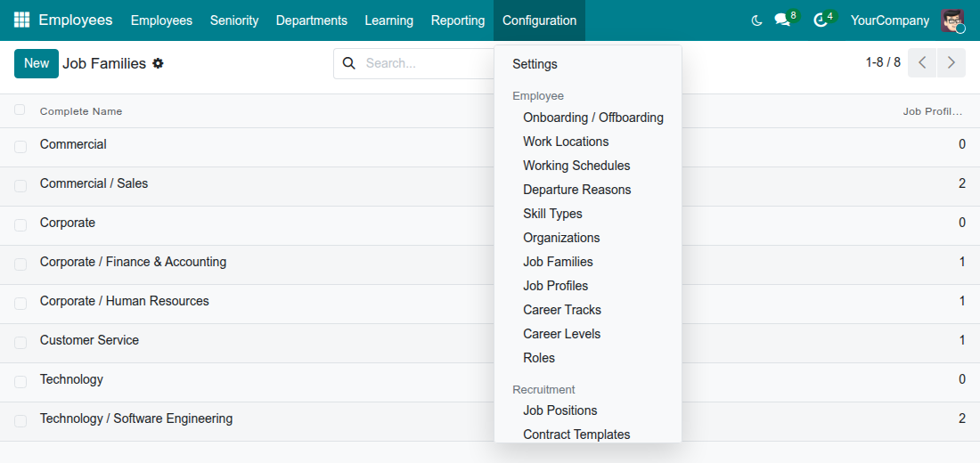Viewport: 980px width, 463px height.
Task: Check the Corporate / Finance & Accounting checkbox
Action: [x=20, y=264]
